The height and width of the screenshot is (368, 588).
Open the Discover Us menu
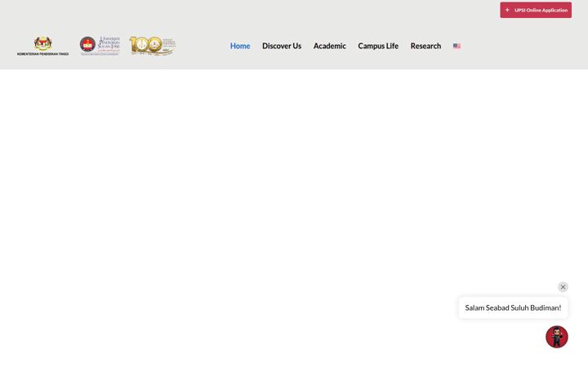[282, 46]
